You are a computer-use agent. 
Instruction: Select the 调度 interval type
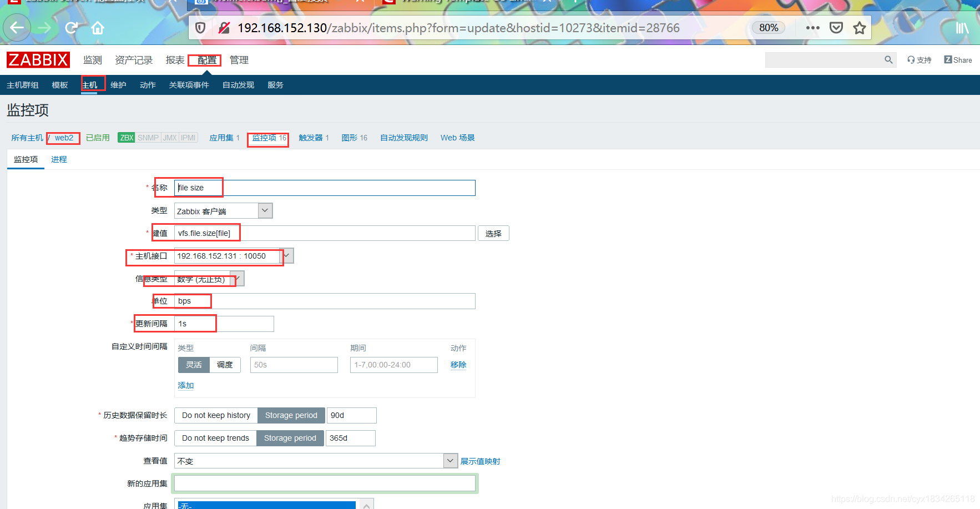(x=225, y=365)
